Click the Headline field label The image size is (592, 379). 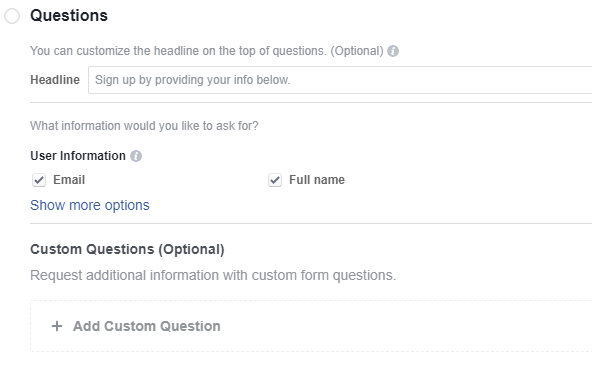(x=55, y=80)
